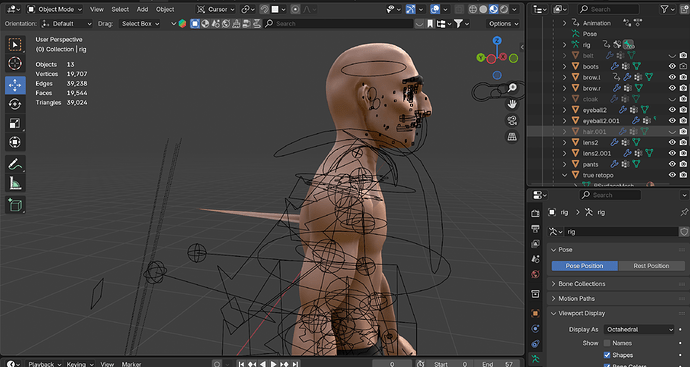The height and width of the screenshot is (367, 690).
Task: Select the Annotate tool
Action: tap(15, 164)
